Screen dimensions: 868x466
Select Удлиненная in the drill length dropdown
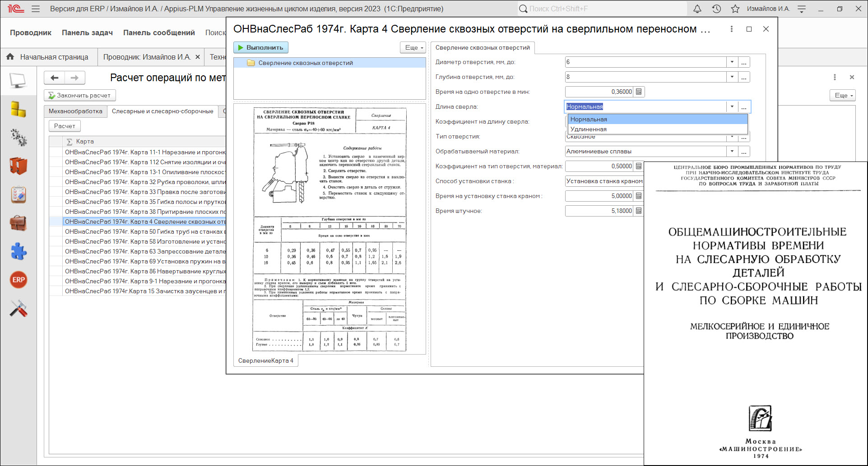(x=587, y=129)
